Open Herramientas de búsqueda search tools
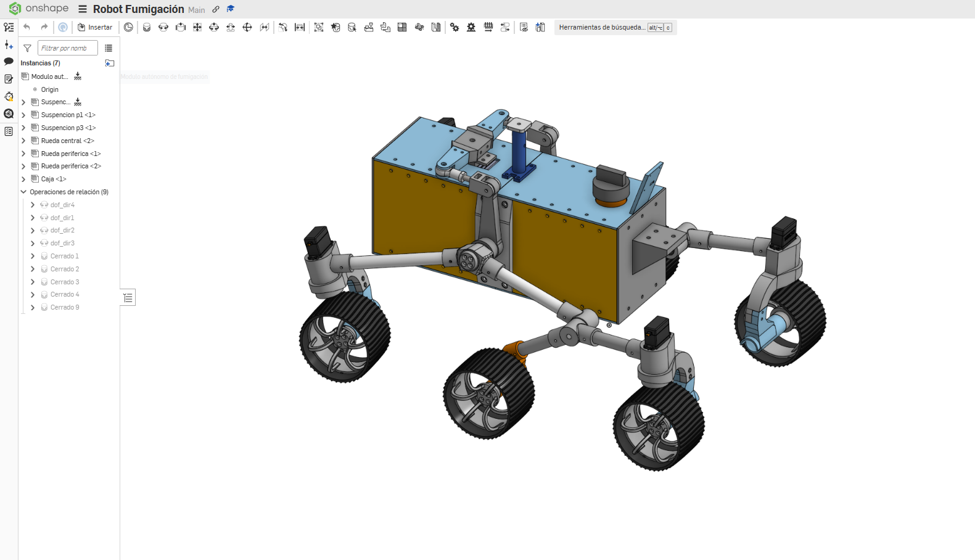The width and height of the screenshot is (975, 560). [x=615, y=27]
